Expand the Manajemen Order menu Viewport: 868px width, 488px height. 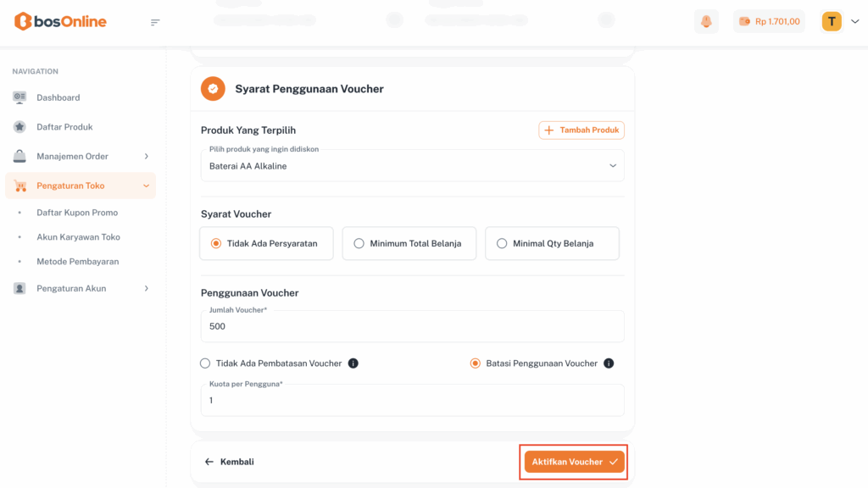point(81,156)
